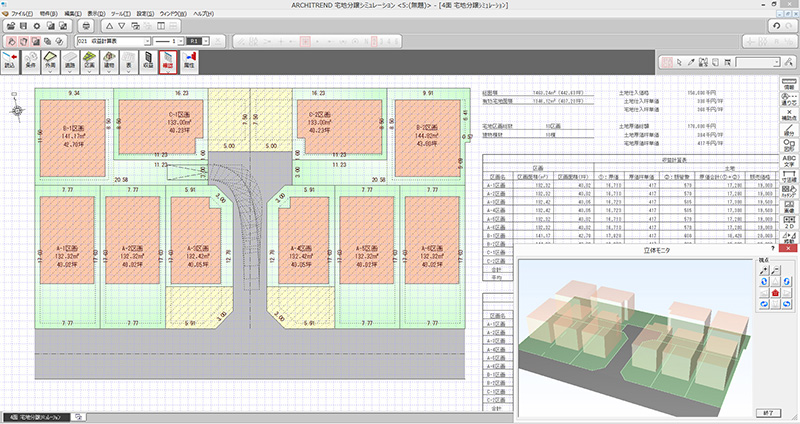Click the undo arrow icon

click(x=777, y=26)
